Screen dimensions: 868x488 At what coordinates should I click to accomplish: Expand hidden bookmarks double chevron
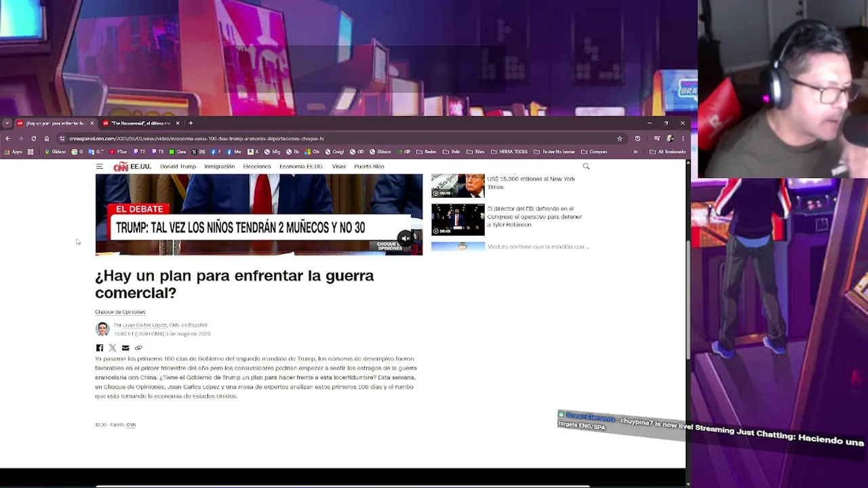point(635,152)
